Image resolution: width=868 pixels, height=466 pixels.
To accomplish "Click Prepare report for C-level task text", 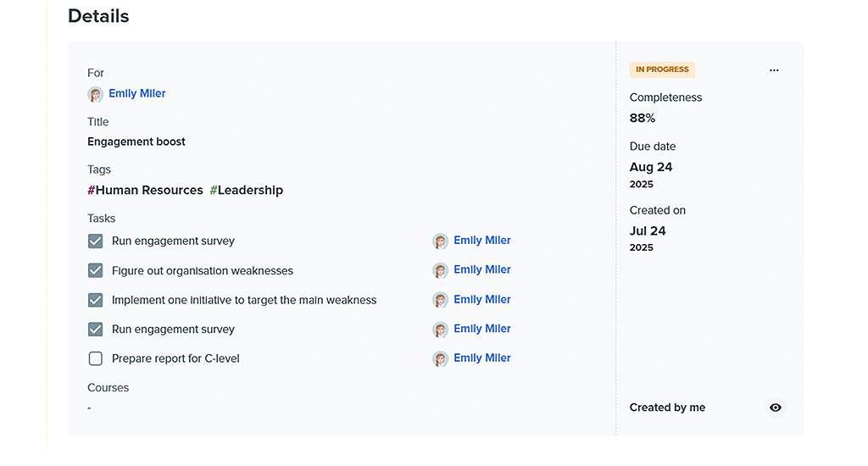I will coord(175,358).
